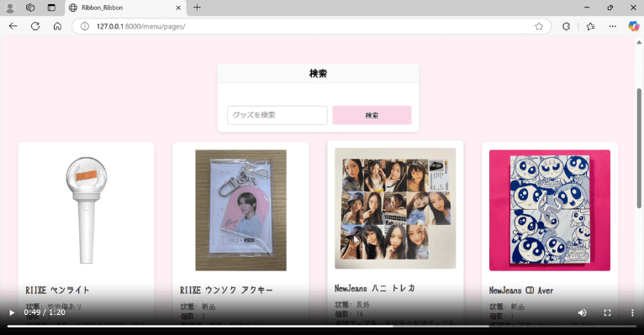Viewport: 644px width, 335px height.
Task: Open the workspaces icon
Action: pos(30,8)
